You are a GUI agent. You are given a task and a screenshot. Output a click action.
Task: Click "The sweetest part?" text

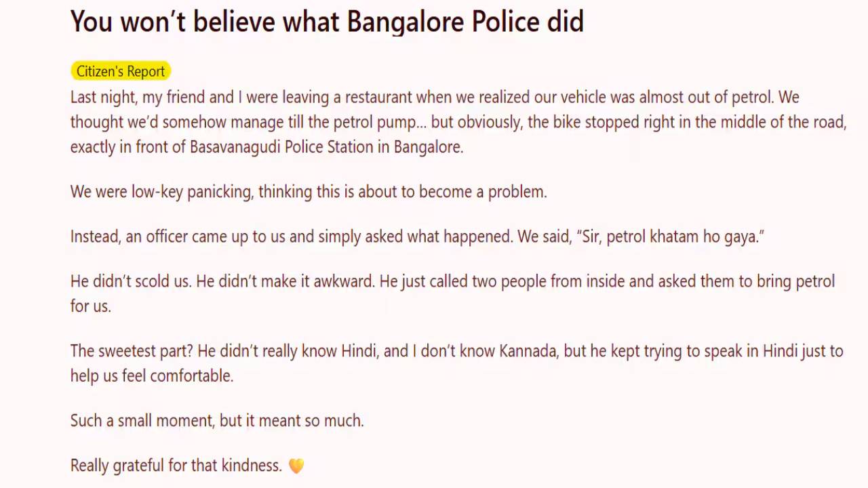(132, 351)
